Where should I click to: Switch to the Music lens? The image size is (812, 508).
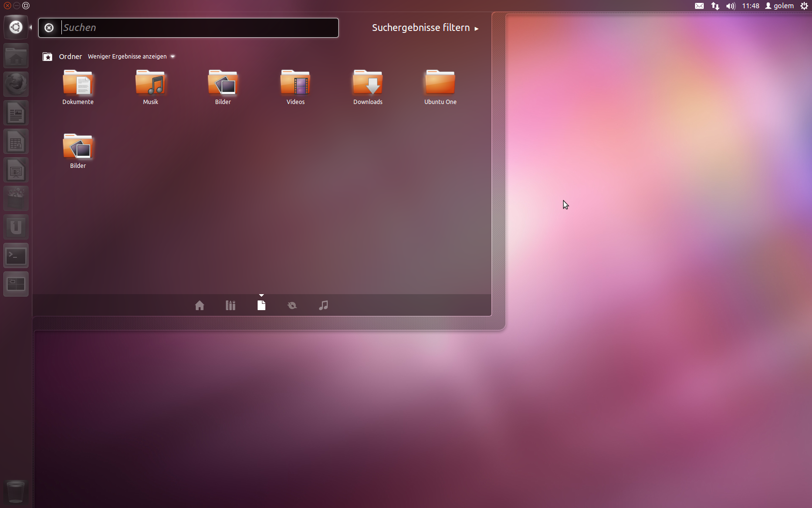[x=323, y=305]
